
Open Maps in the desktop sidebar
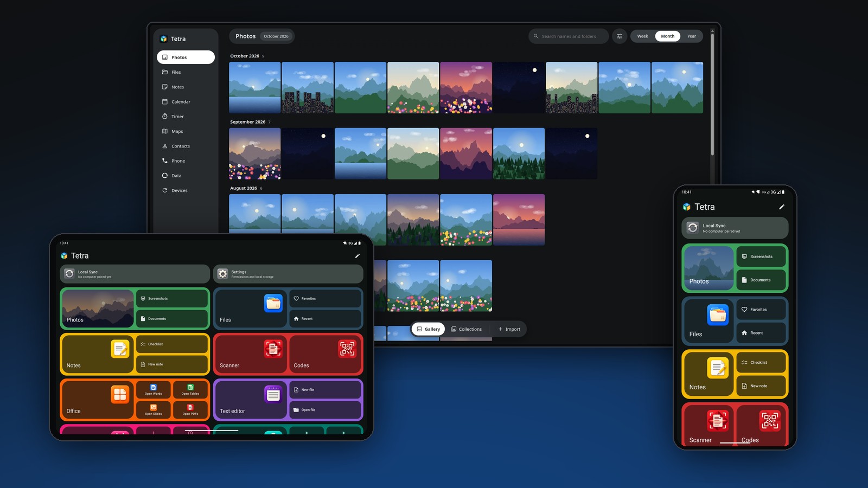point(186,131)
